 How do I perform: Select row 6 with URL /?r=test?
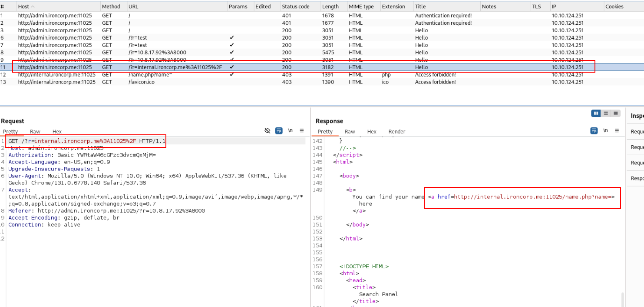pyautogui.click(x=322, y=37)
